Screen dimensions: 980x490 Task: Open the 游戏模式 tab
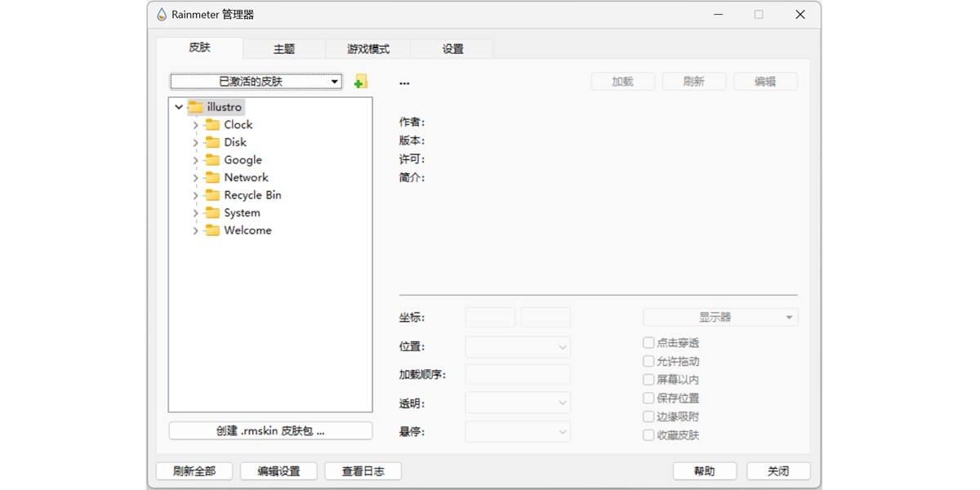pos(367,49)
